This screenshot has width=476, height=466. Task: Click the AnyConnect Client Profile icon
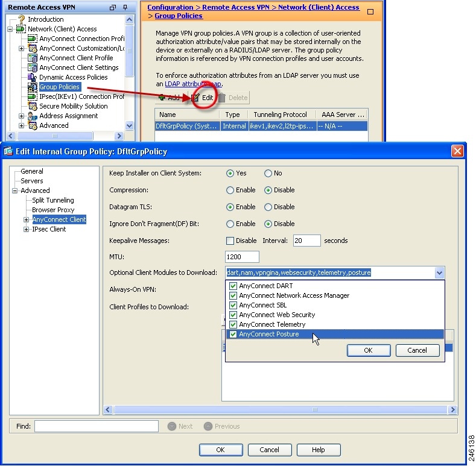[33, 58]
